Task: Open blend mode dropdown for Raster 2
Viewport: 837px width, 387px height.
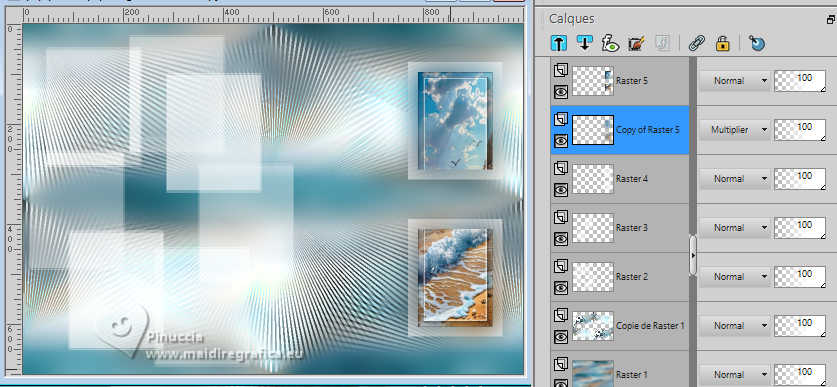Action: [735, 277]
